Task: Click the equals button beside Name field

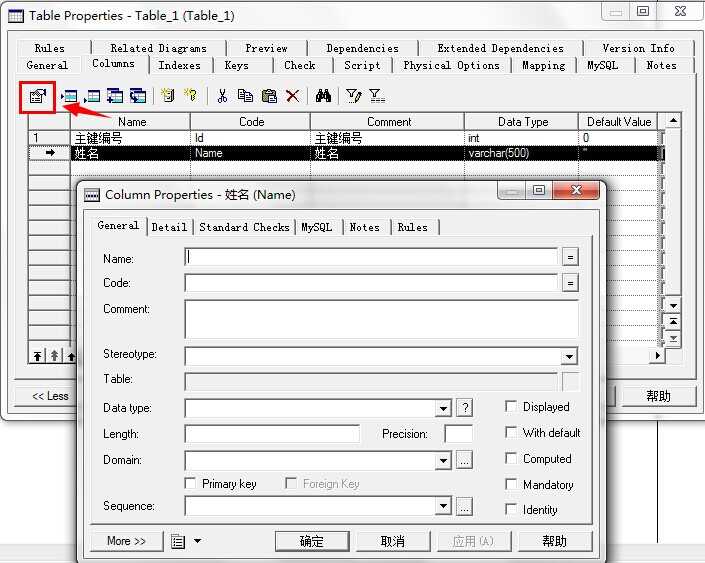Action: (570, 258)
